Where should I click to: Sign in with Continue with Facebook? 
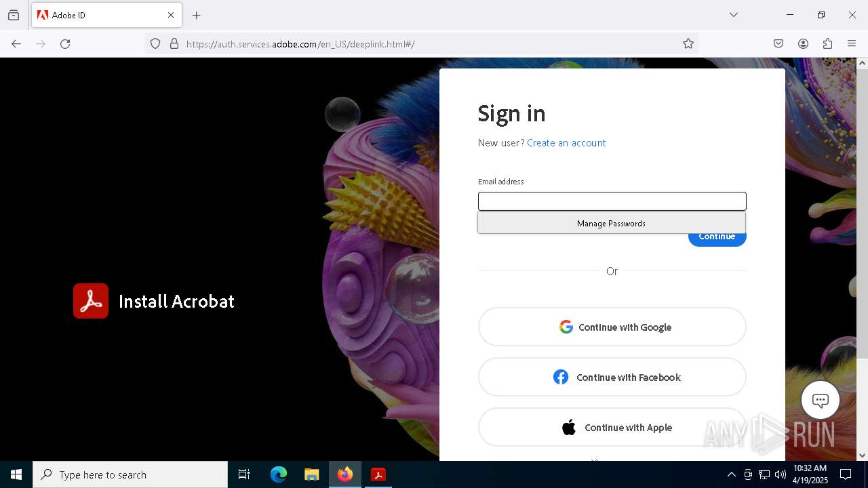tap(612, 377)
